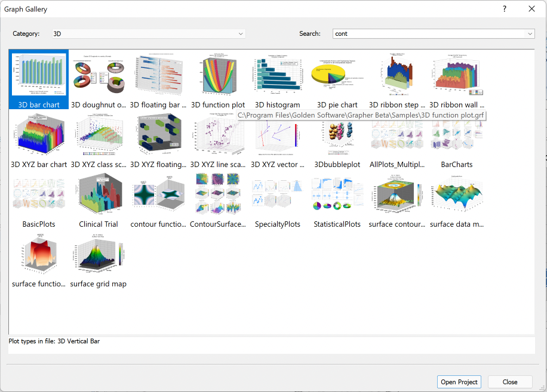The height and width of the screenshot is (392, 547).
Task: Open the Search history dropdown arrow
Action: (x=530, y=34)
